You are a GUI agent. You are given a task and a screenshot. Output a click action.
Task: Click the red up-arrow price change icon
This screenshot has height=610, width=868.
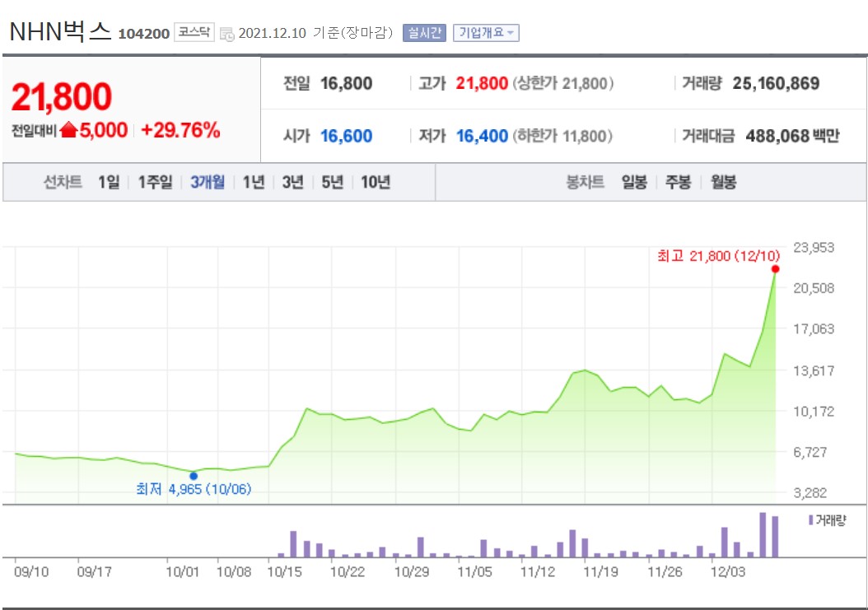(x=68, y=130)
